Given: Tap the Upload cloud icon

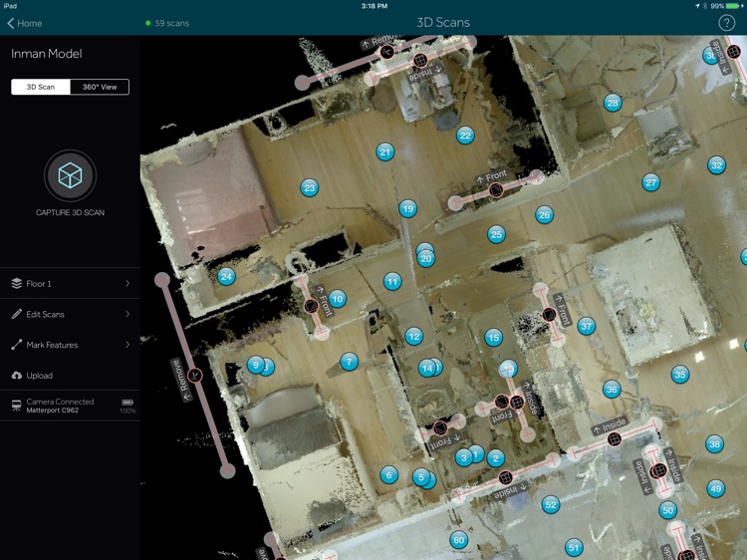Looking at the screenshot, I should [17, 376].
